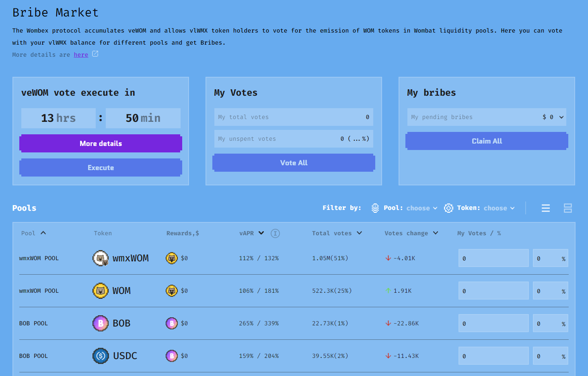Screen dimensions: 588x376
Task: Click votes input for USDC token row
Action: point(493,356)
